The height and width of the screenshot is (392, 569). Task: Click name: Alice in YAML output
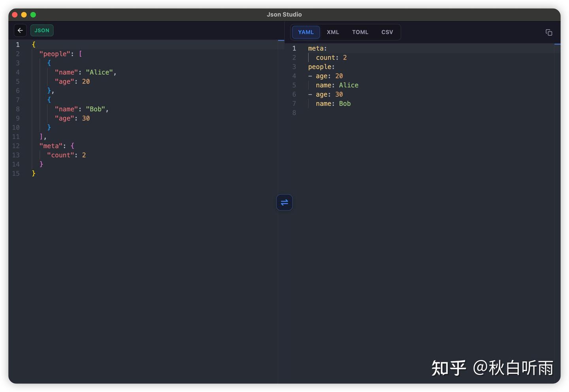click(337, 85)
